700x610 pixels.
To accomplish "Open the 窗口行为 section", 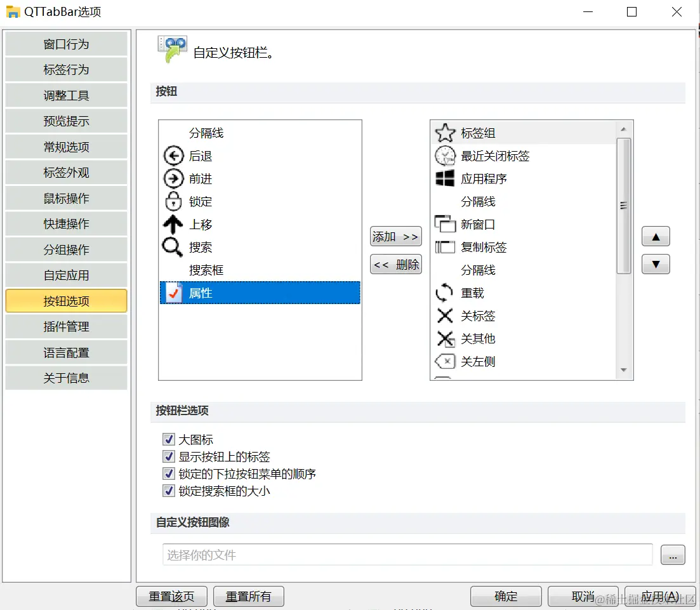I will coord(66,44).
